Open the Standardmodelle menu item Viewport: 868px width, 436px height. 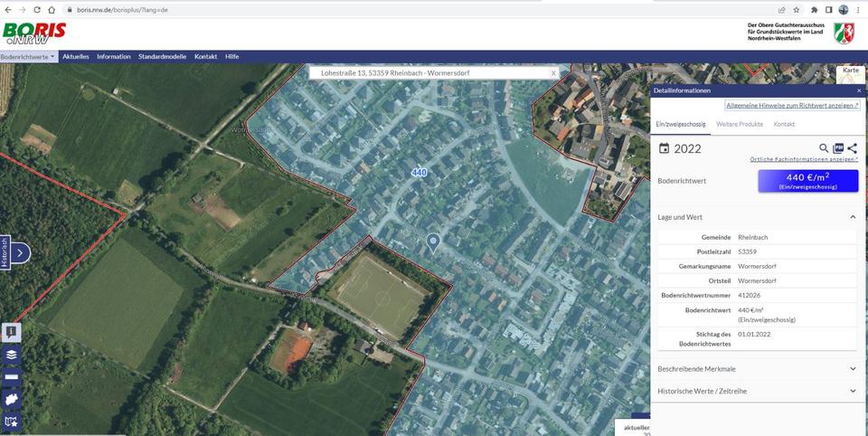(x=162, y=56)
